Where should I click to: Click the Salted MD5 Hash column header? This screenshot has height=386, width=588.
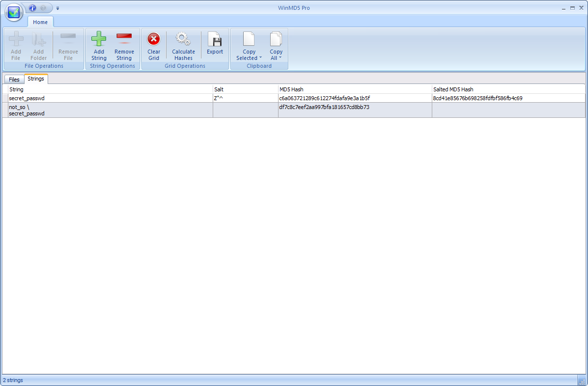click(x=508, y=89)
